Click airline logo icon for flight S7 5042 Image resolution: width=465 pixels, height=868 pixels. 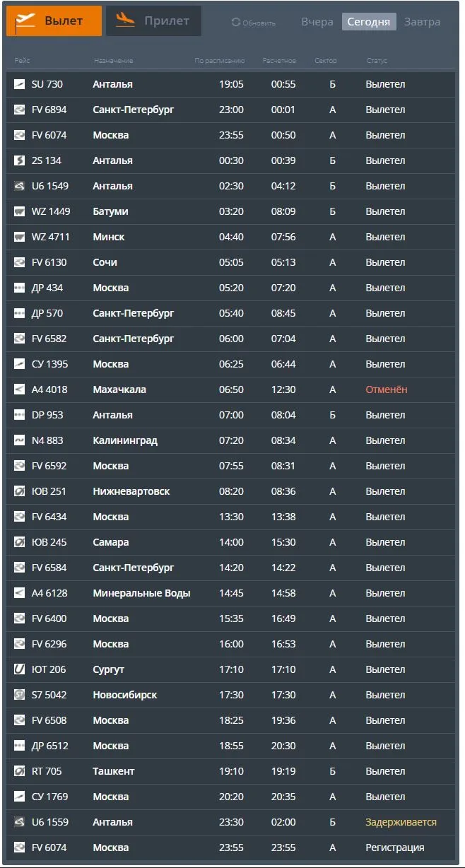coord(20,695)
